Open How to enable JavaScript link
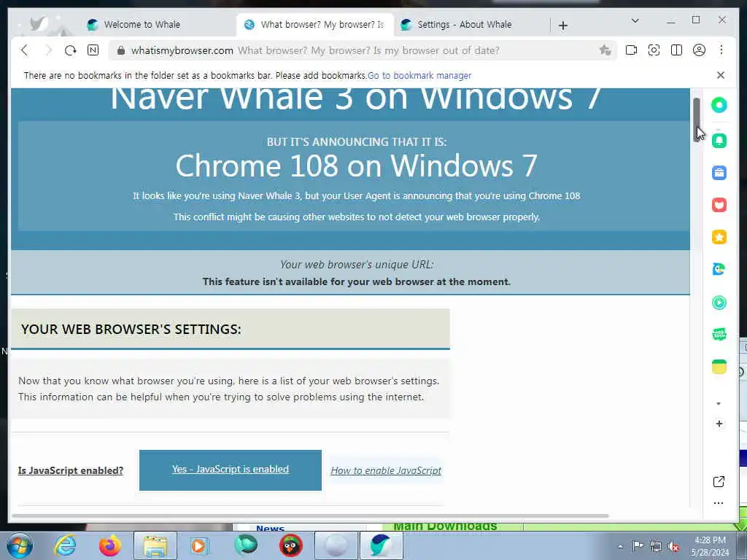The width and height of the screenshot is (747, 560). 386,470
